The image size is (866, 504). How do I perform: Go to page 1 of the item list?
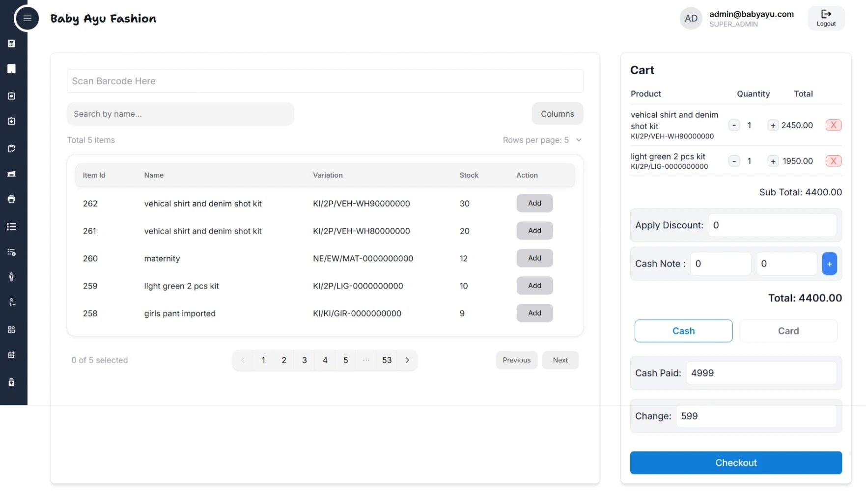tap(263, 360)
